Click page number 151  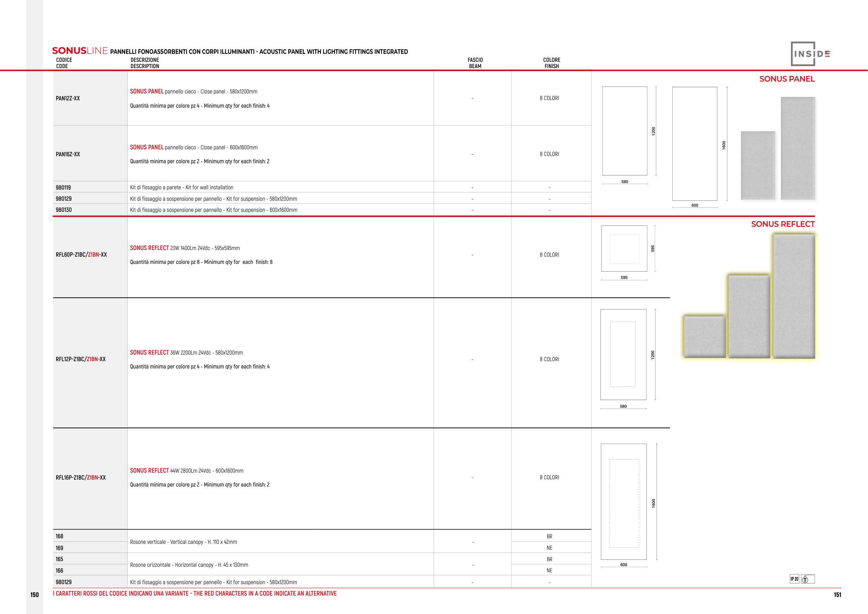tap(837, 595)
